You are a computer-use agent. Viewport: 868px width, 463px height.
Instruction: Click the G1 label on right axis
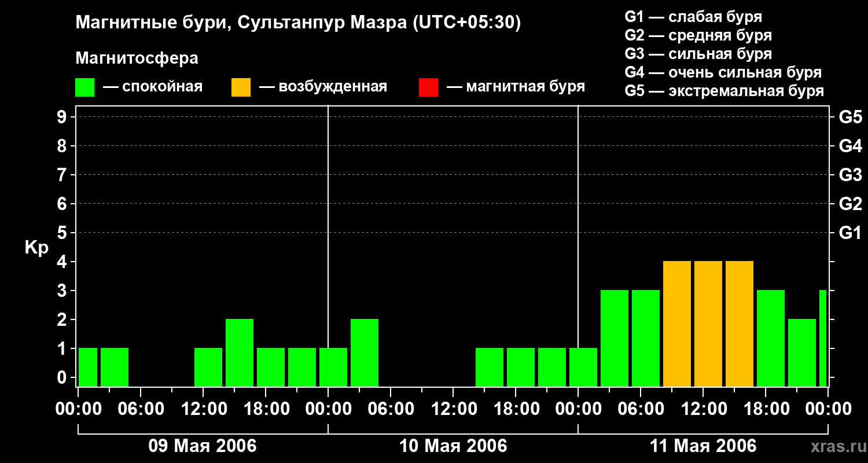coord(850,233)
